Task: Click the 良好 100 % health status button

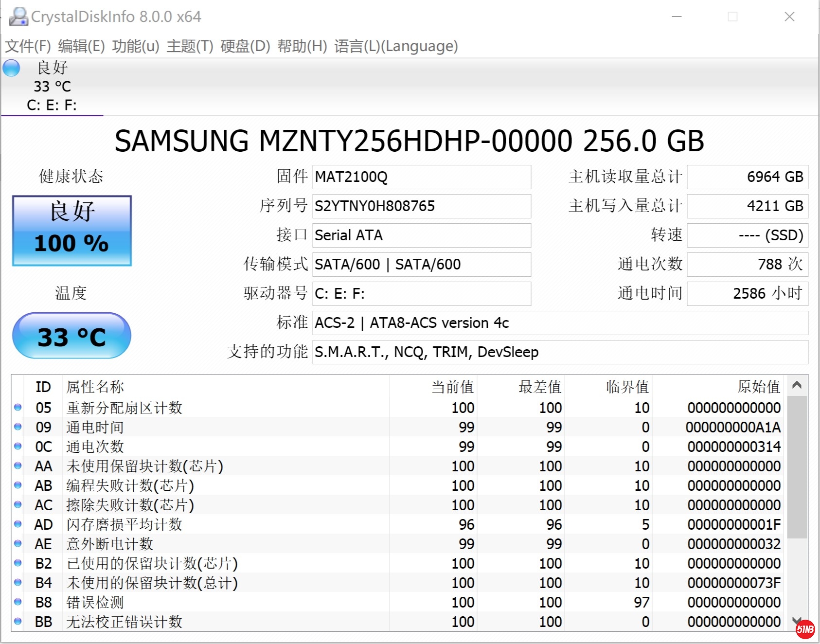Action: (x=72, y=231)
